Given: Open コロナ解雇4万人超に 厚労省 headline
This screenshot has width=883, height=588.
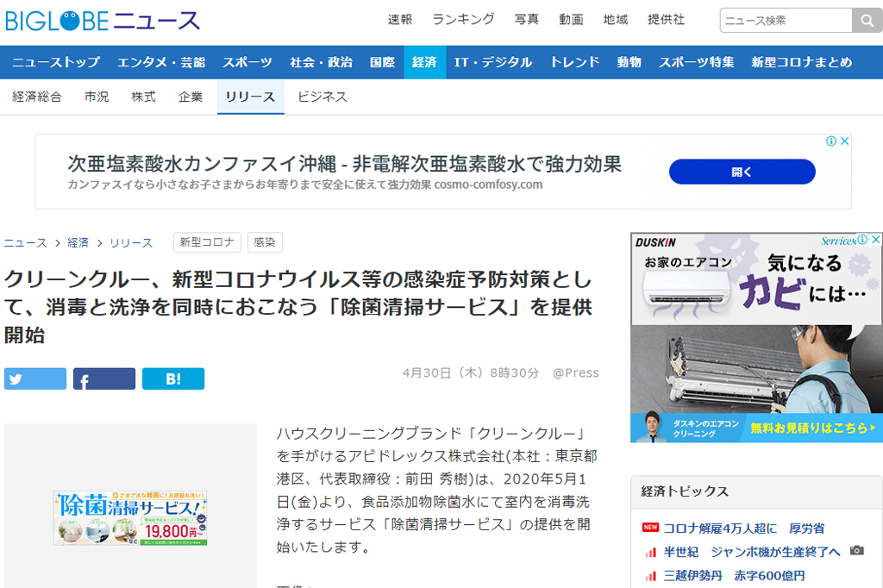Looking at the screenshot, I should click(x=744, y=529).
